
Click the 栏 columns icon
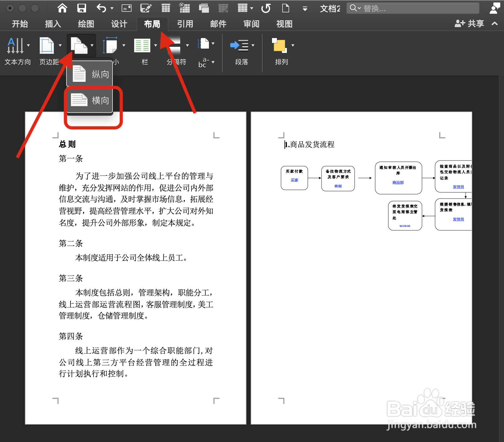142,46
